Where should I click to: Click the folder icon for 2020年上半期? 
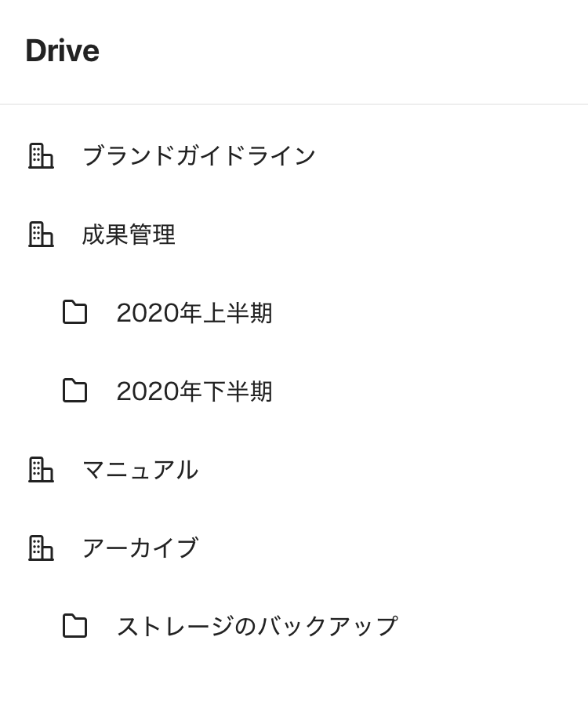click(x=74, y=312)
